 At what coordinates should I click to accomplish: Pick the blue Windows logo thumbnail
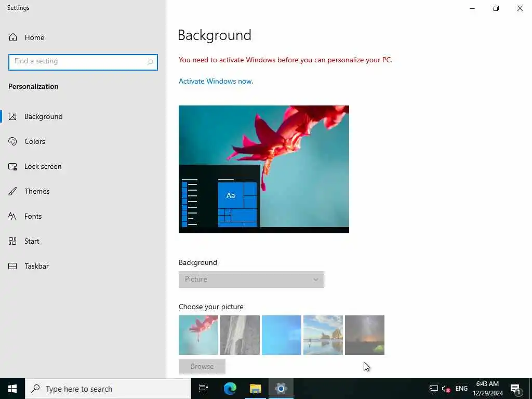point(282,335)
